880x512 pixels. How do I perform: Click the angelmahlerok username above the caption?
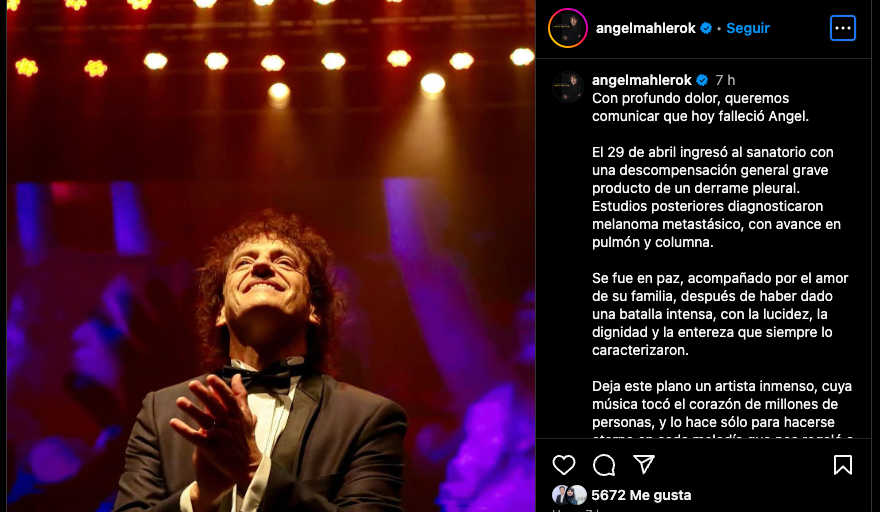[x=641, y=80]
